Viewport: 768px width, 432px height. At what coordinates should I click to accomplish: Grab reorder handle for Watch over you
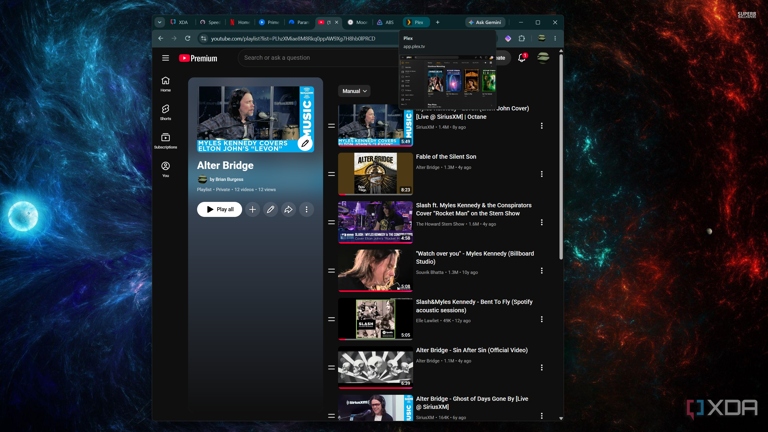tap(332, 270)
